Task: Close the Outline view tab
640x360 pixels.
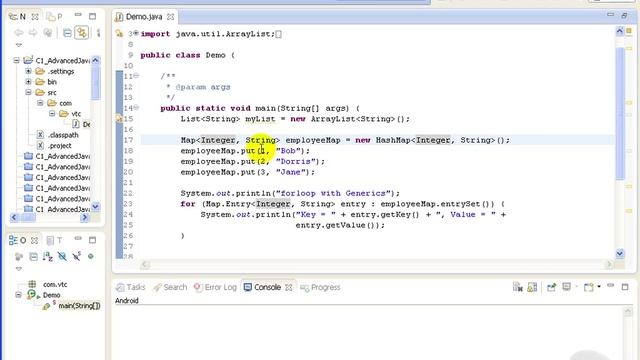Action: (35, 241)
